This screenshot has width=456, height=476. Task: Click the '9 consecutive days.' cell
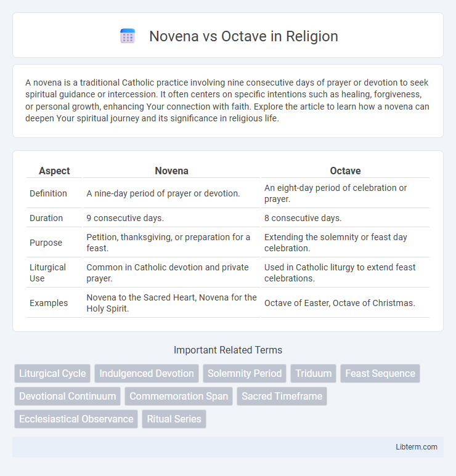172,218
